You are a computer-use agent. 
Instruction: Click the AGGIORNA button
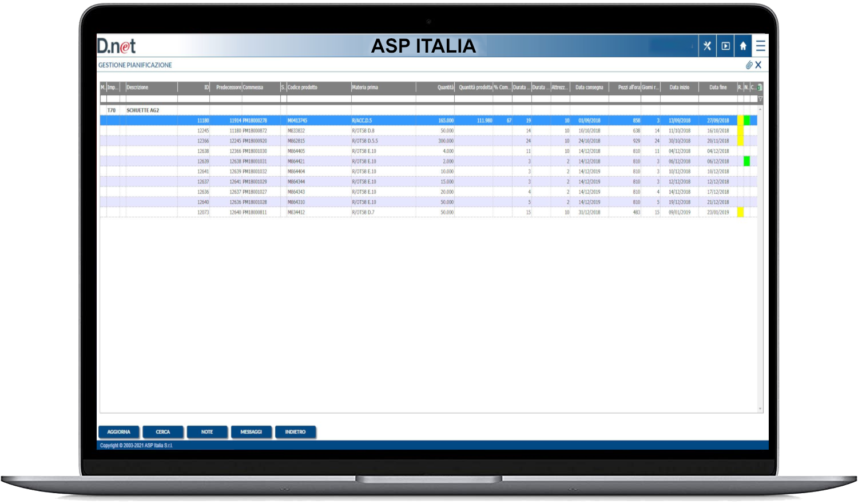119,432
